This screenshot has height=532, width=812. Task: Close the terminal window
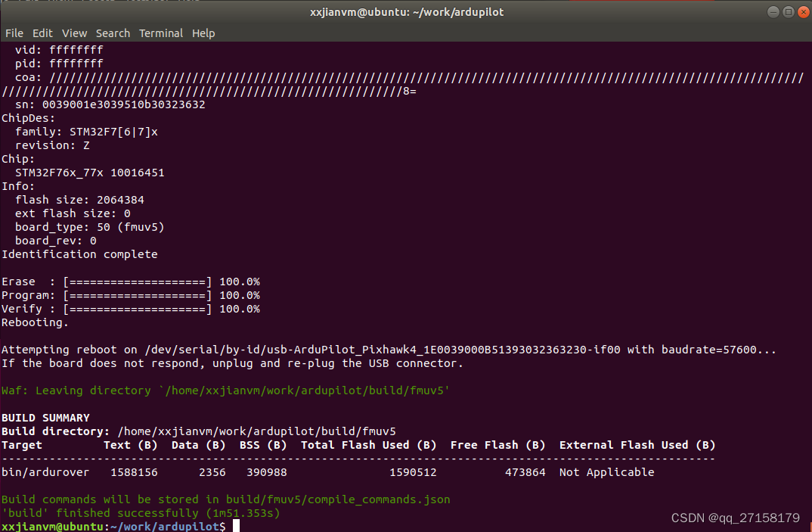tap(803, 12)
